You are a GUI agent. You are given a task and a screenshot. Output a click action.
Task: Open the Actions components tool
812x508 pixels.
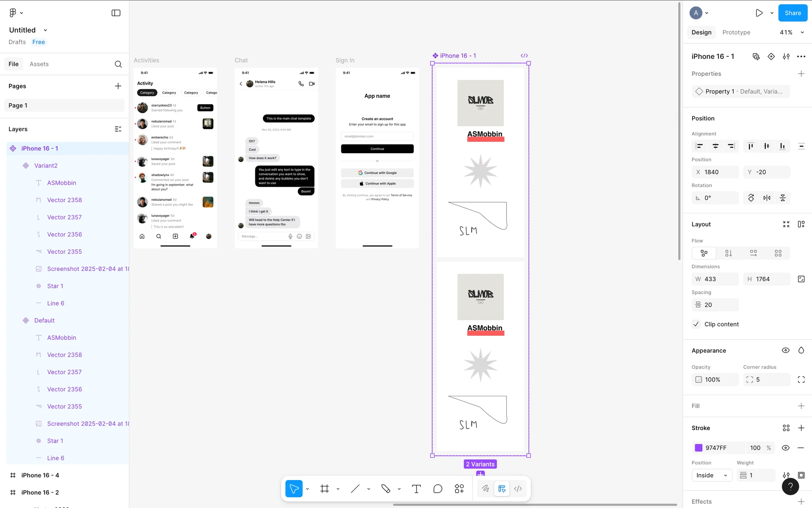pos(459,489)
